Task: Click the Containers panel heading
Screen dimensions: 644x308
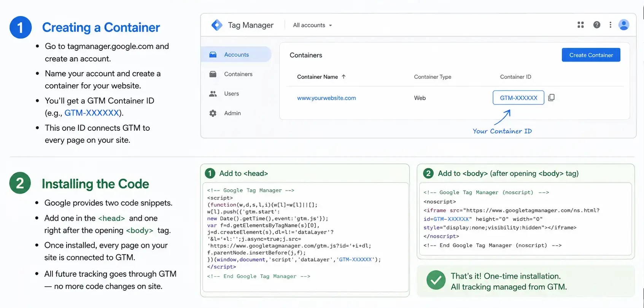Action: click(306, 55)
